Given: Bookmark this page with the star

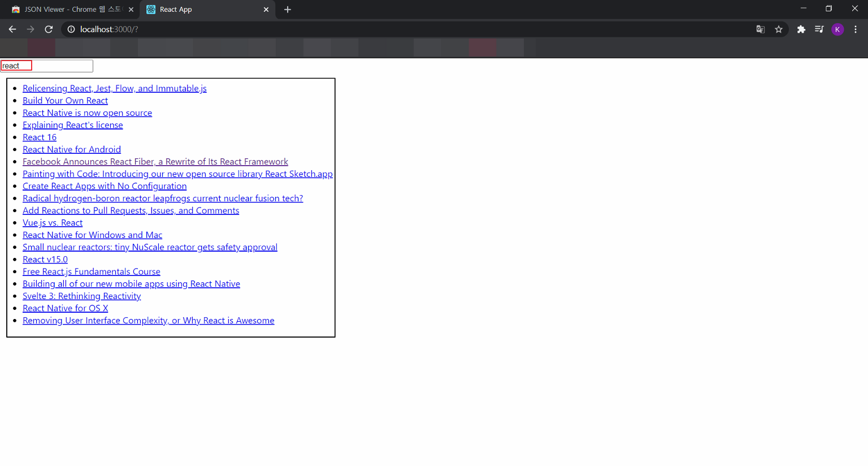Looking at the screenshot, I should pyautogui.click(x=779, y=29).
